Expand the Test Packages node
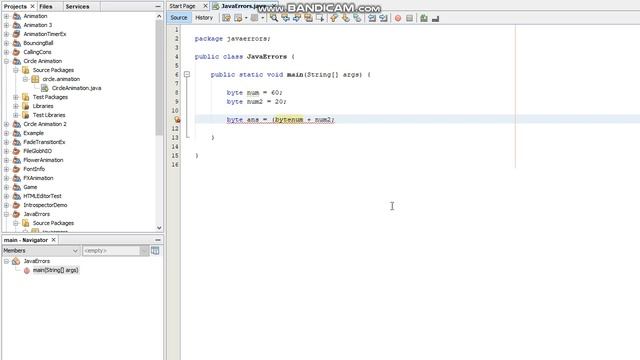Viewport: 640px width, 360px height. coord(16,97)
